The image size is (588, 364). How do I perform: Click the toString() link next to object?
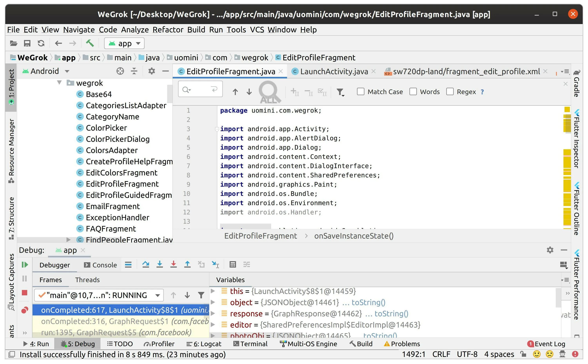coord(368,302)
